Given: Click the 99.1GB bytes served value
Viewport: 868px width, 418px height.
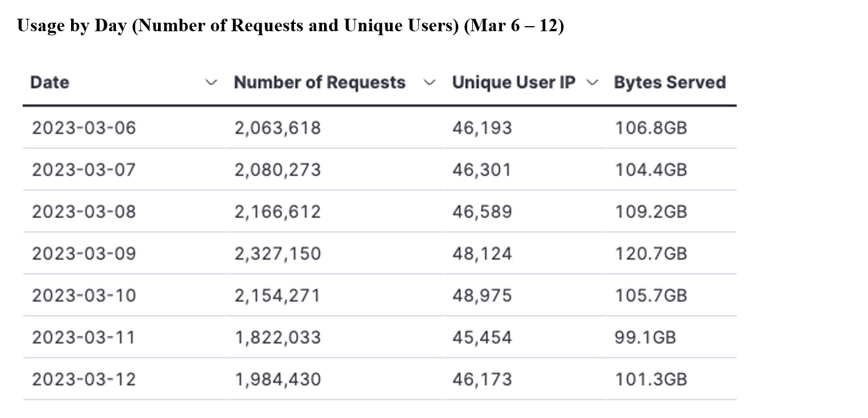Looking at the screenshot, I should point(645,337).
